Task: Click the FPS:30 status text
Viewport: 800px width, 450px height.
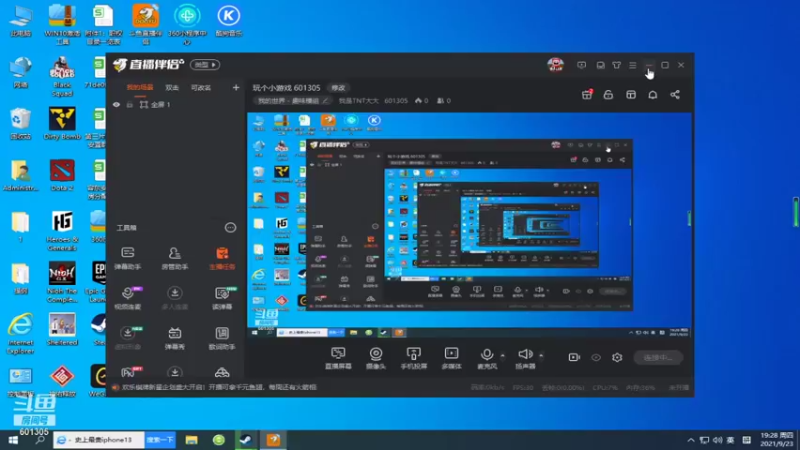Action: [523, 388]
